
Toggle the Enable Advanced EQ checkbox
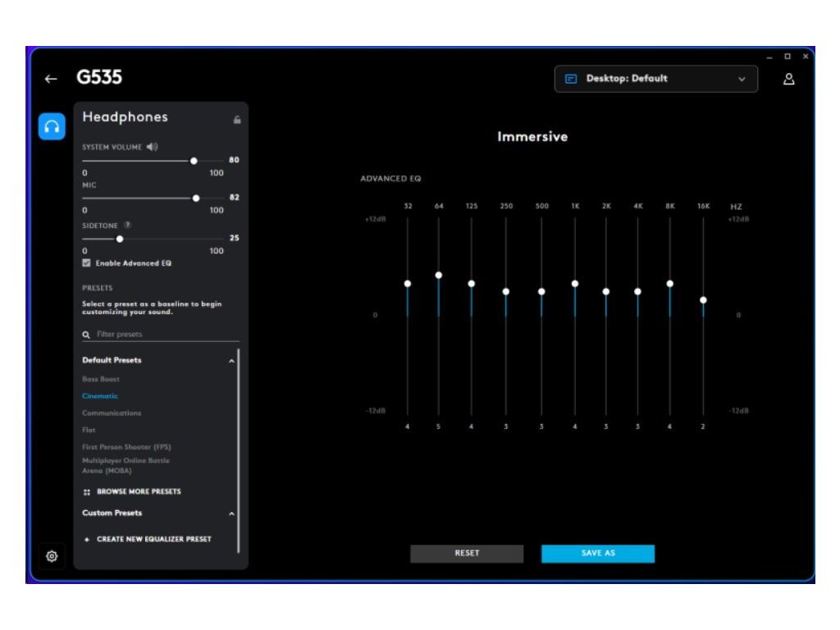point(86,262)
